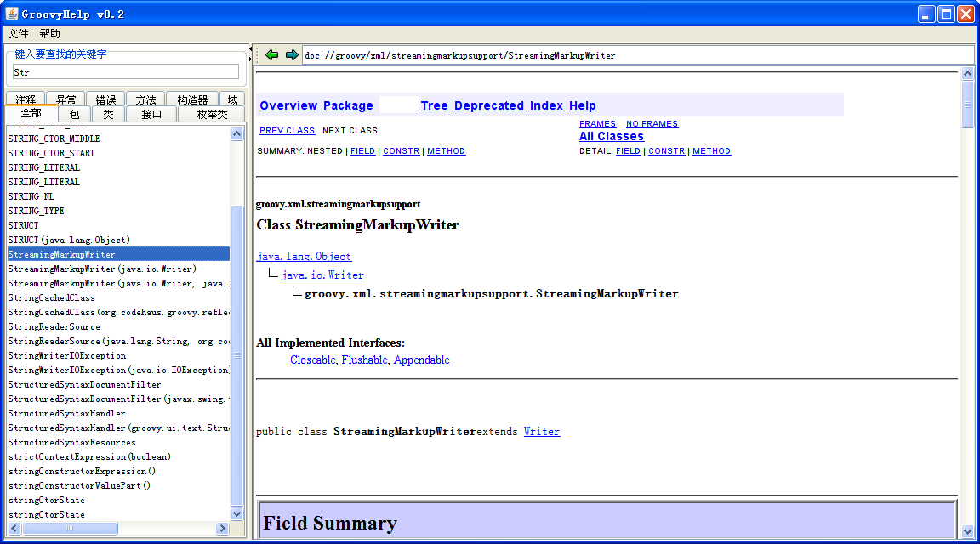980x544 pixels.
Task: Click the doc URL address field
Action: pos(637,55)
